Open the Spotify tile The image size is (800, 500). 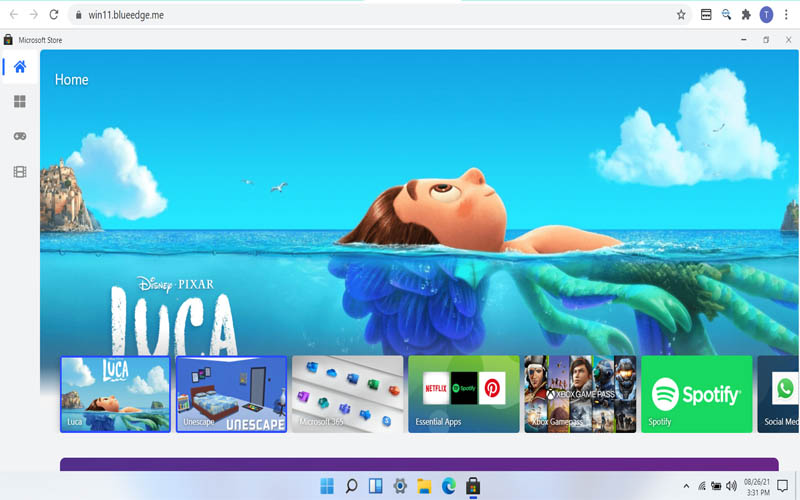click(696, 394)
